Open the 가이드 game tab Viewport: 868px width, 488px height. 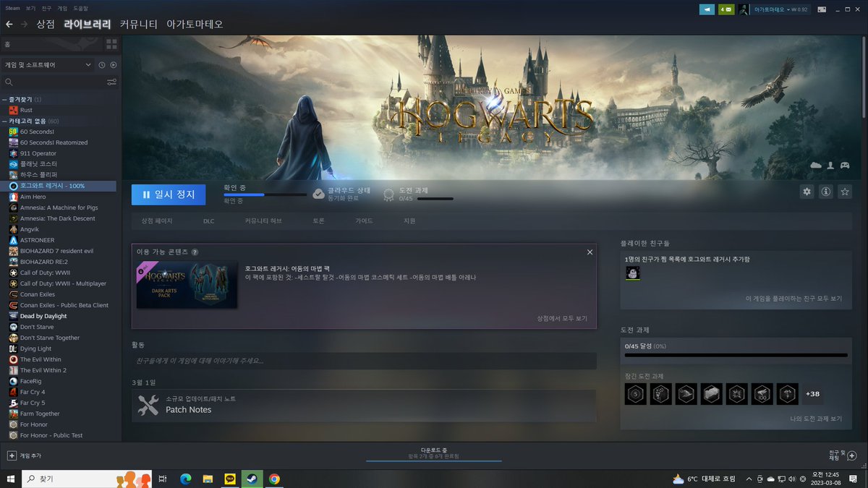[365, 221]
